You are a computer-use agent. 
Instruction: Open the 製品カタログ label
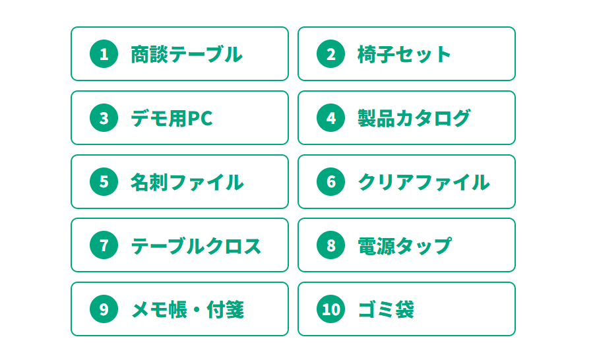[x=414, y=118]
